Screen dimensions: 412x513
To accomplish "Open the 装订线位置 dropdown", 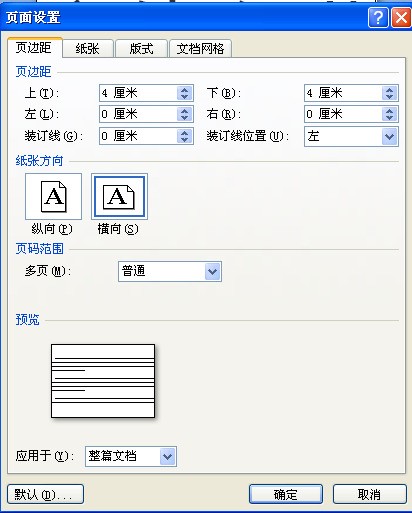I will (x=390, y=136).
